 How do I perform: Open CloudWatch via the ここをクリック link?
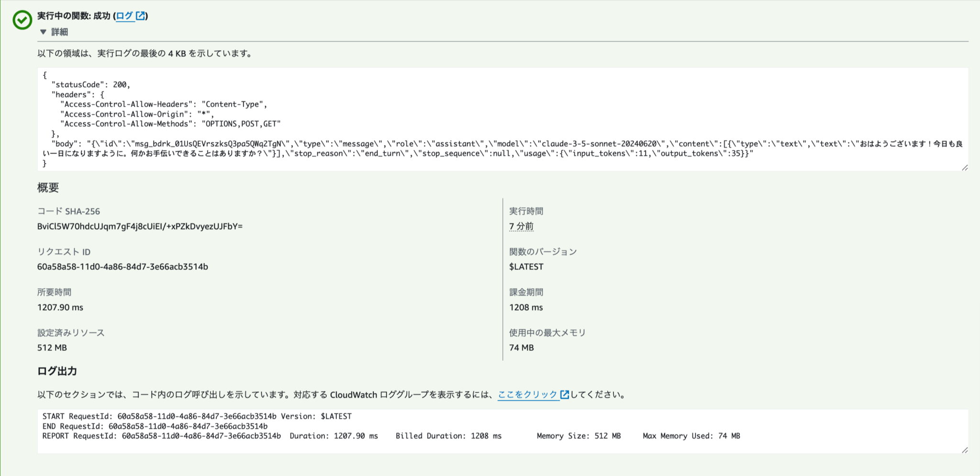(x=527, y=395)
